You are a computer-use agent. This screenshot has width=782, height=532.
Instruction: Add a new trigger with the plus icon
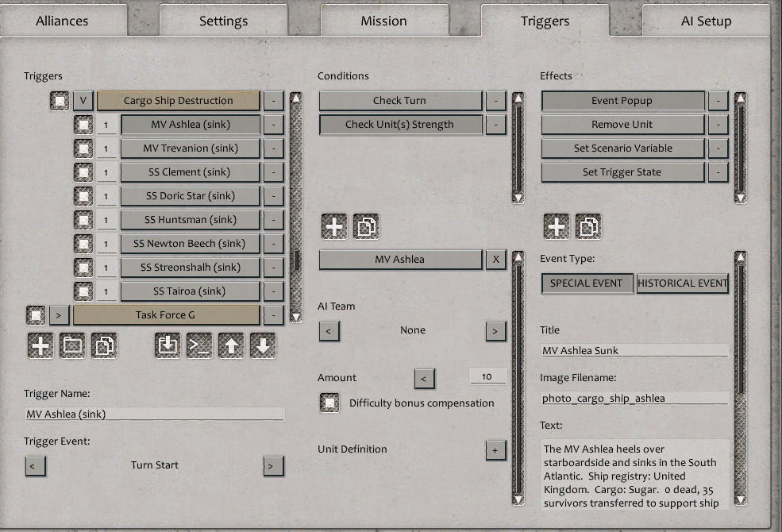pyautogui.click(x=40, y=345)
